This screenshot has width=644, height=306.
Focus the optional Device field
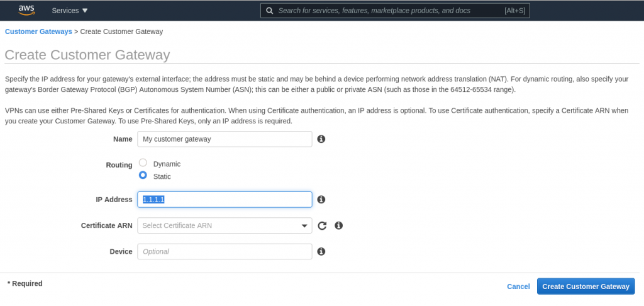tap(225, 251)
